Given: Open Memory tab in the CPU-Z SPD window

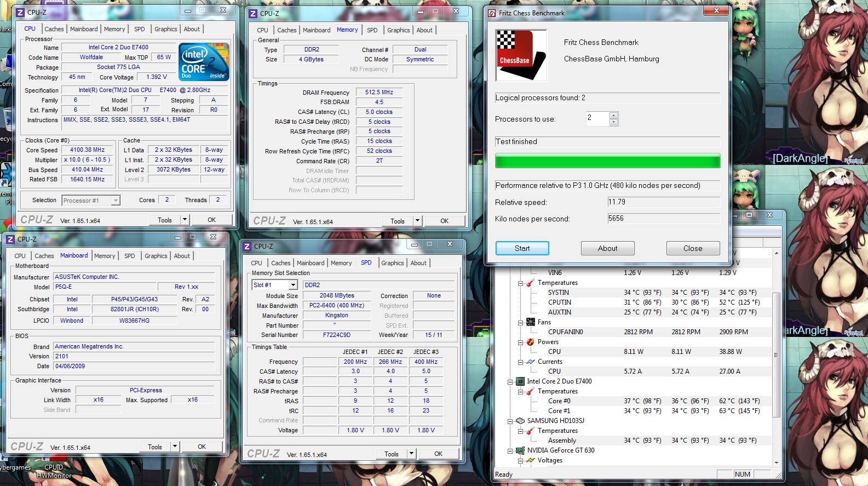Looking at the screenshot, I should coord(341,263).
